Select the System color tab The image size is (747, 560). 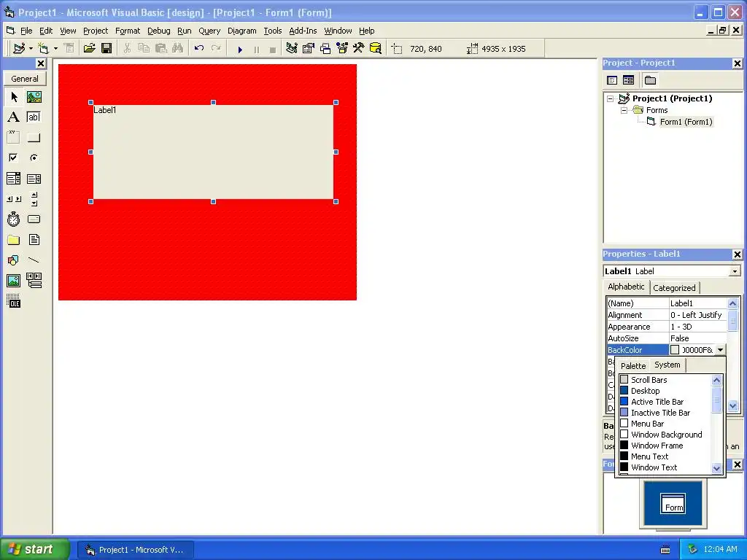coord(667,365)
